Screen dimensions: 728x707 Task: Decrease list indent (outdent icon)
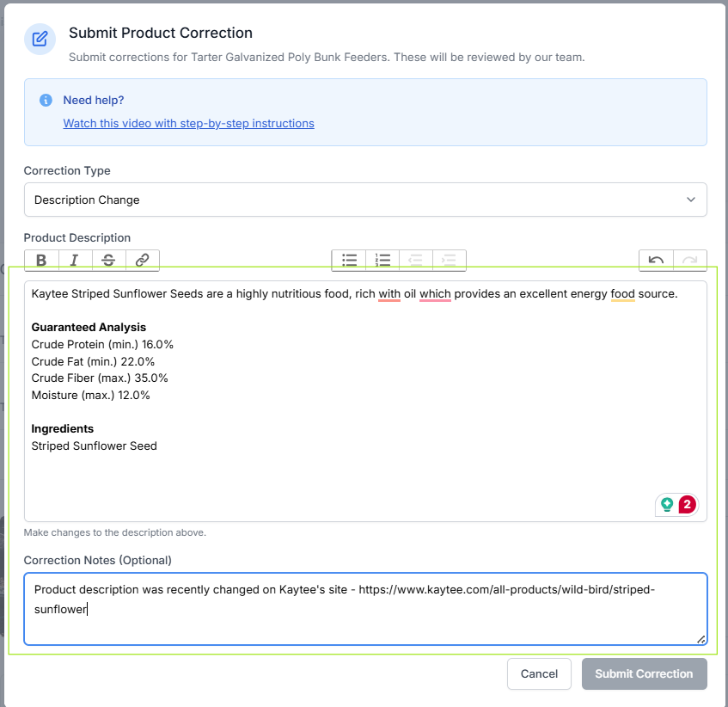tap(415, 260)
